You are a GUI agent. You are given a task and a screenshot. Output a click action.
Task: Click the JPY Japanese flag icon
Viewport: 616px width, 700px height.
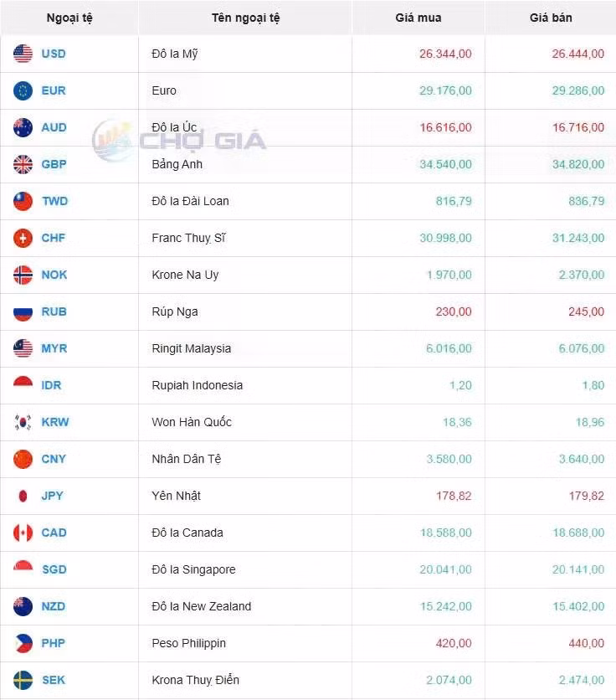[x=23, y=496]
